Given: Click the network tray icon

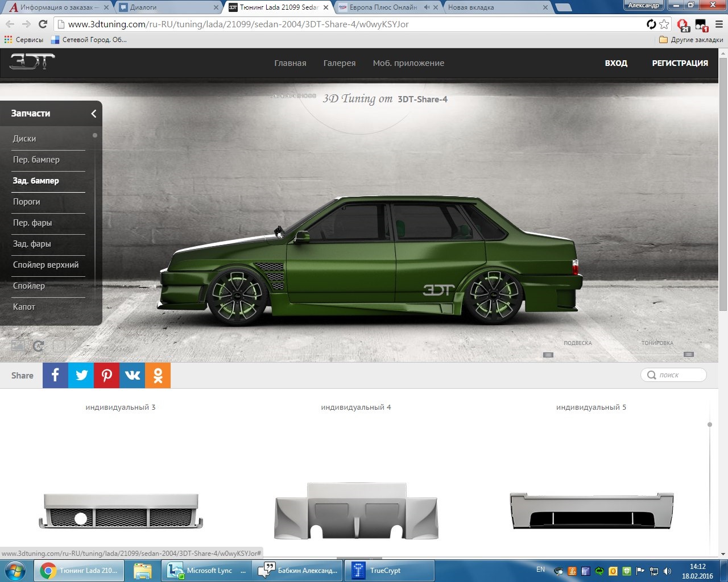Looking at the screenshot, I should 654,571.
